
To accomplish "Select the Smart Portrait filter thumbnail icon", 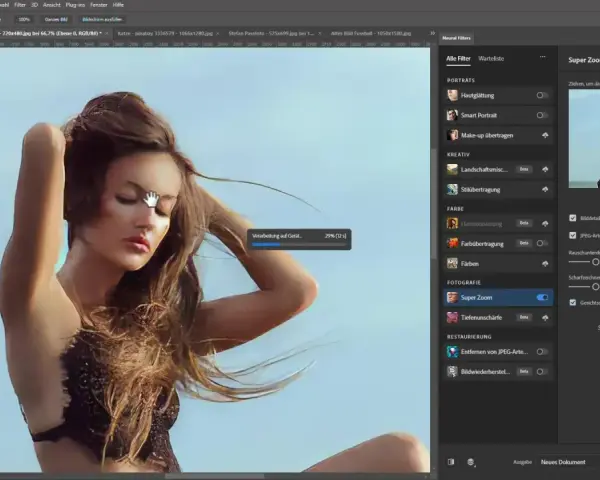I will pyautogui.click(x=452, y=115).
